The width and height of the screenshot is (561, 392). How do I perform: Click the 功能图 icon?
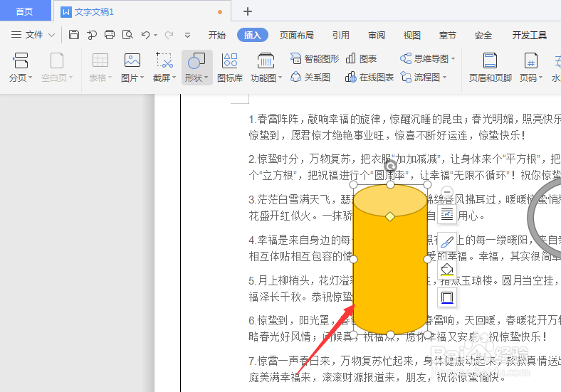(266, 60)
